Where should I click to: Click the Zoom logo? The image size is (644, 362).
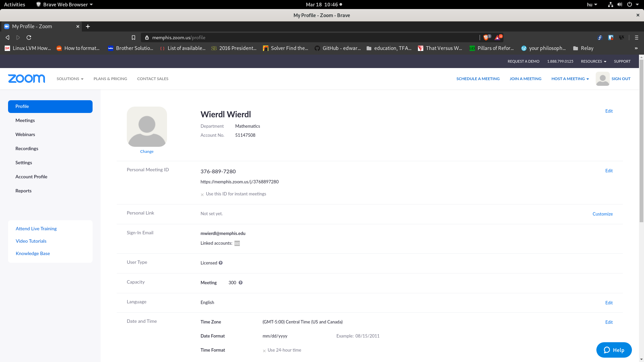(x=26, y=79)
